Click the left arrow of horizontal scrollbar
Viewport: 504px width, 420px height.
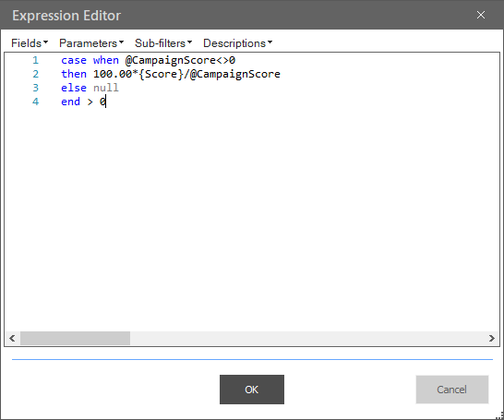[x=12, y=338]
